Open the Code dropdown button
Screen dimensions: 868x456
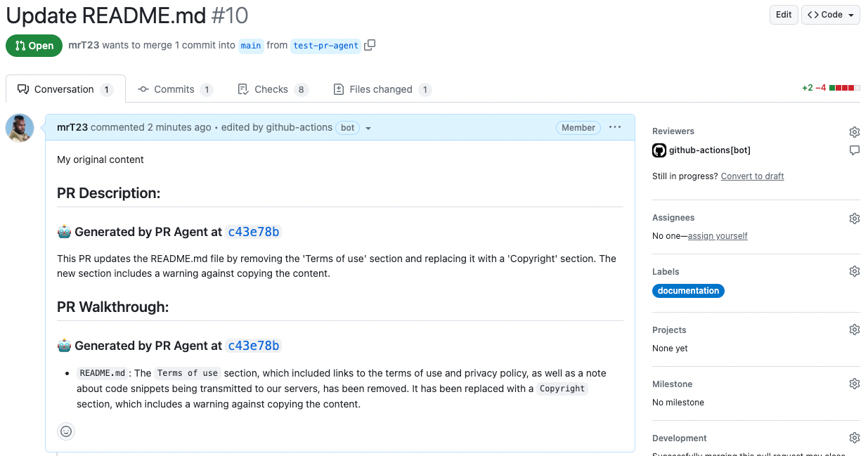(830, 15)
